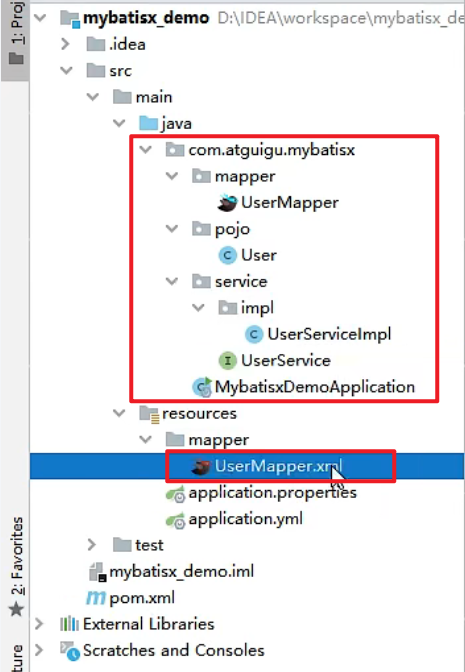Select the UserServiceImpl name
This screenshot has width=465, height=672.
329,334
